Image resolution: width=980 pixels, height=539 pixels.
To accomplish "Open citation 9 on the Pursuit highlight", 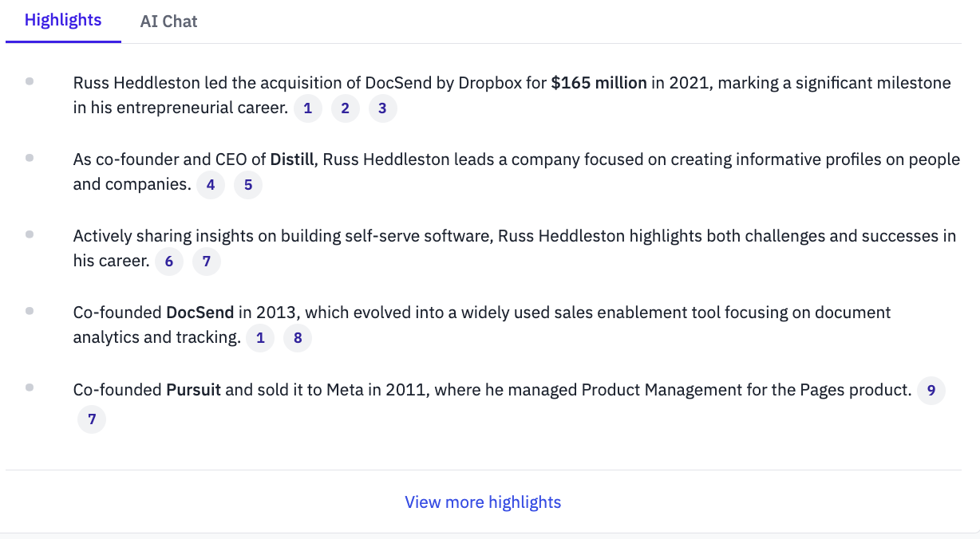I will click(x=931, y=391).
